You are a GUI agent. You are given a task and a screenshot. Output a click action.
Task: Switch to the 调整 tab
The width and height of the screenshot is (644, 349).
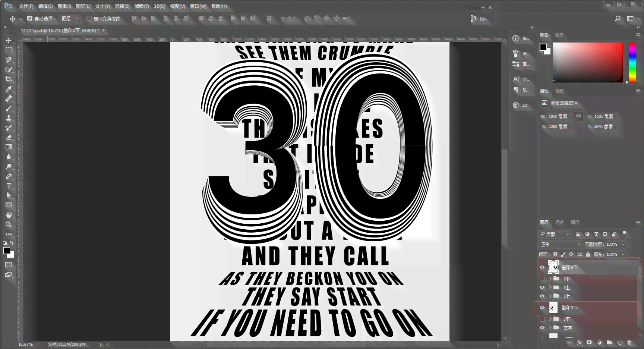pyautogui.click(x=559, y=91)
